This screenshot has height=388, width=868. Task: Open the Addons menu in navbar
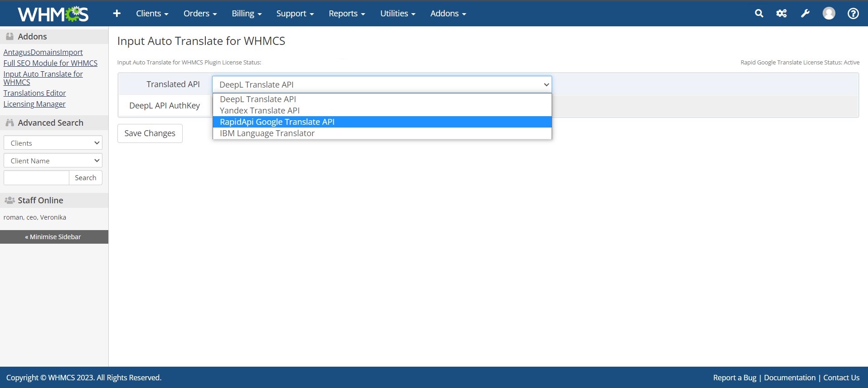pyautogui.click(x=448, y=14)
